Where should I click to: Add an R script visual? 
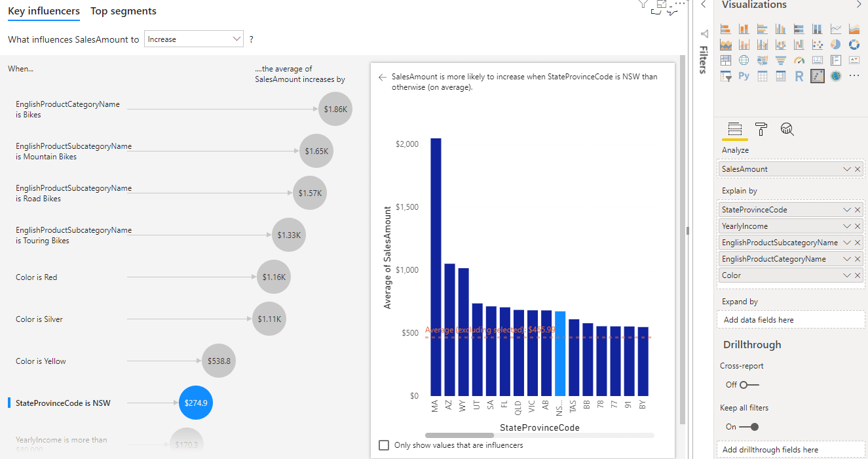[799, 76]
